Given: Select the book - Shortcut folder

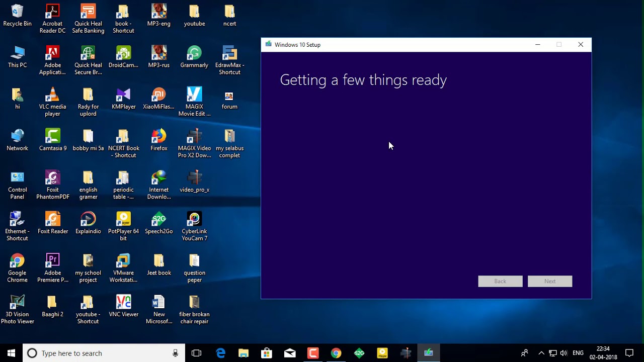Looking at the screenshot, I should click(x=123, y=19).
